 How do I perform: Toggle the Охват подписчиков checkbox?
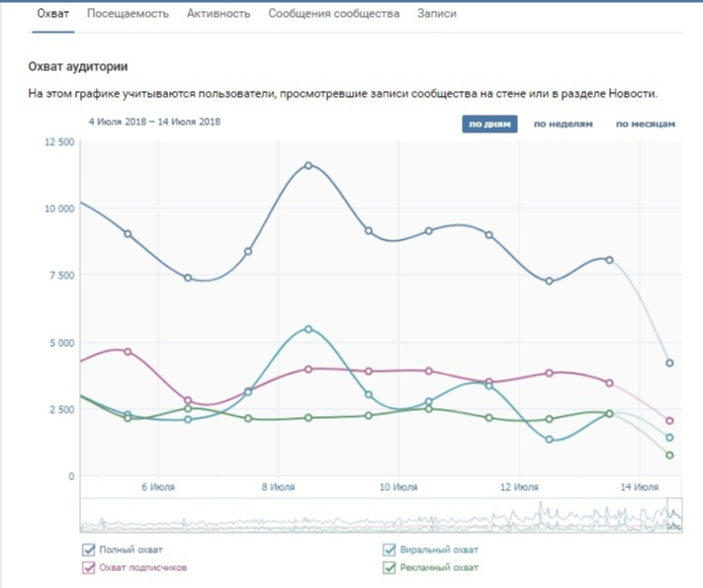point(88,568)
